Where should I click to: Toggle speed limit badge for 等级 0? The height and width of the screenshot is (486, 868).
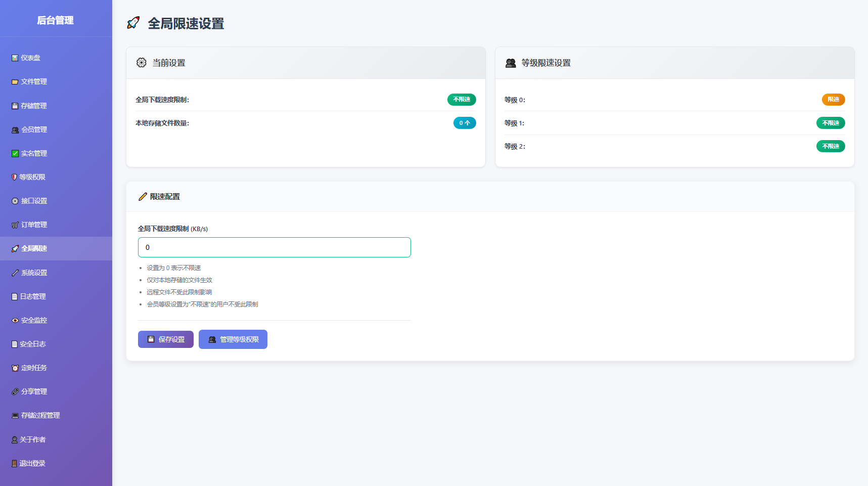[833, 100]
